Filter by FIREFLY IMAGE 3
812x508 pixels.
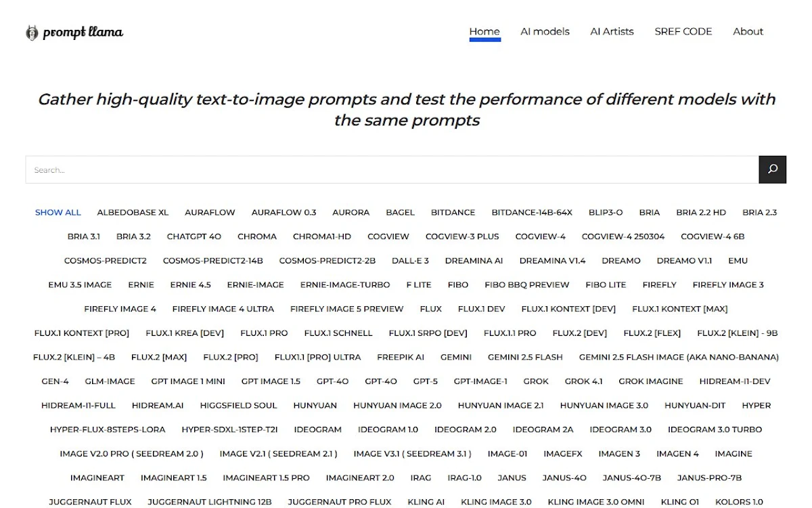[x=728, y=284]
